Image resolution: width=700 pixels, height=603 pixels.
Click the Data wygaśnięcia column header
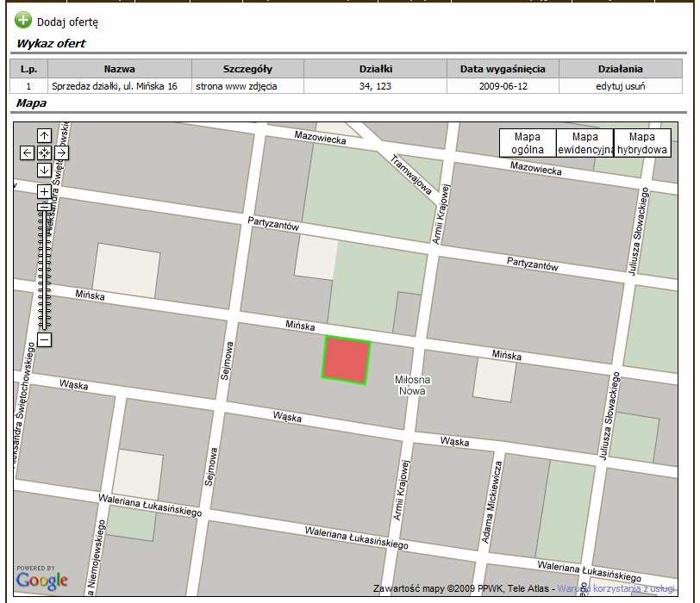point(503,69)
